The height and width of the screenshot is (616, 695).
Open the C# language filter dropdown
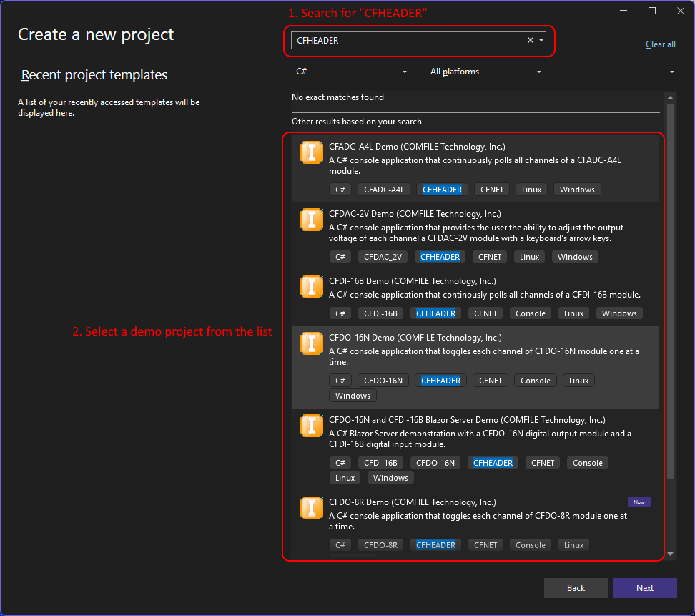coord(351,72)
